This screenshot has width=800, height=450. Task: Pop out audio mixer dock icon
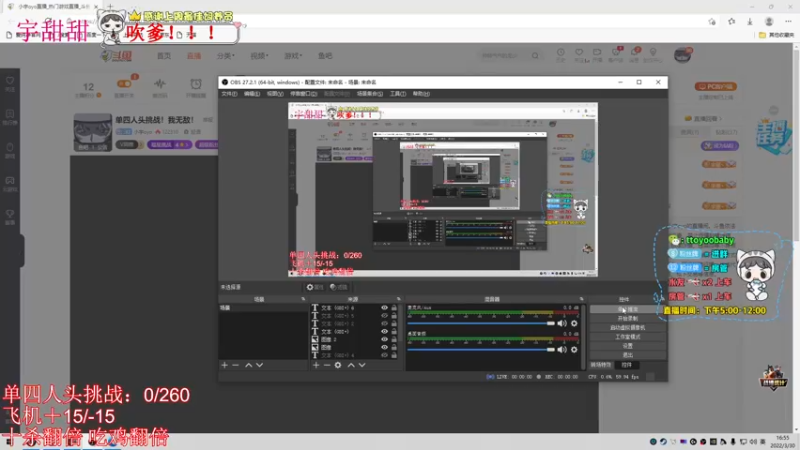(x=581, y=299)
